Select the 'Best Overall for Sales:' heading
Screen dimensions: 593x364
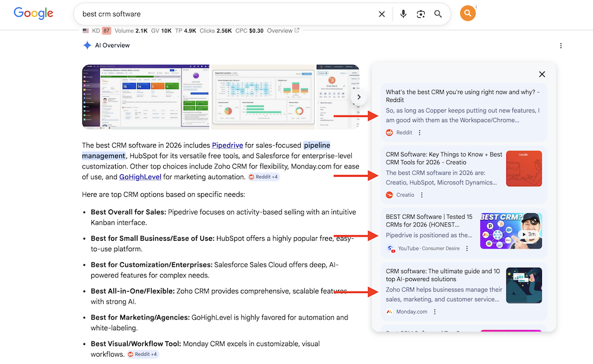[128, 212]
